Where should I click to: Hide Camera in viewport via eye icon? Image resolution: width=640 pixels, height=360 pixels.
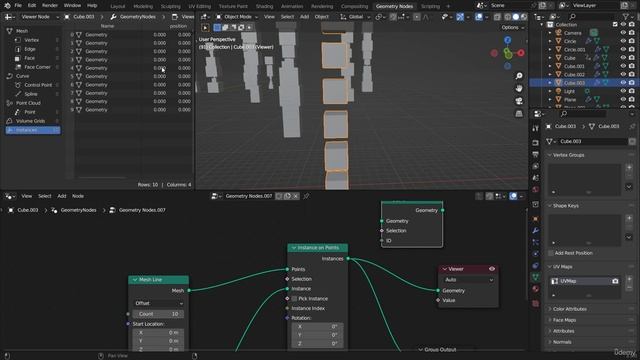[623, 33]
